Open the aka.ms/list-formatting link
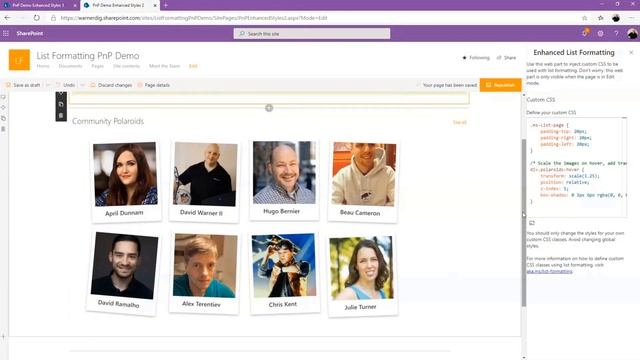This screenshot has height=360, width=640. (x=549, y=271)
